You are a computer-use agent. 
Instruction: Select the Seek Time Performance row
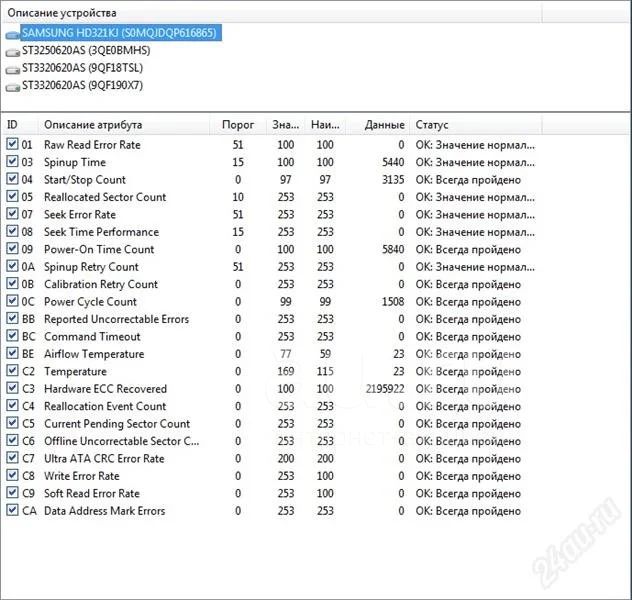[x=271, y=232]
